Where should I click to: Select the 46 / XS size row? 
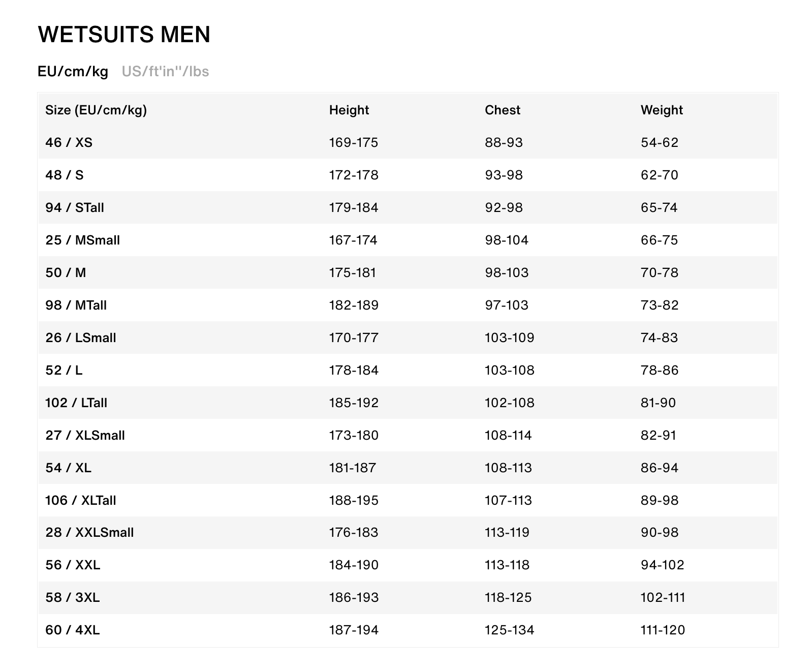[x=69, y=142]
